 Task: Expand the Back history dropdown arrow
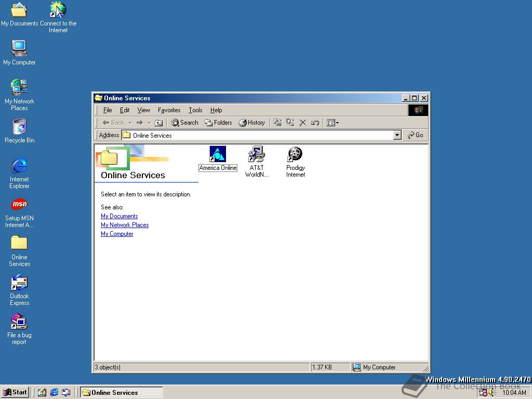(130, 123)
